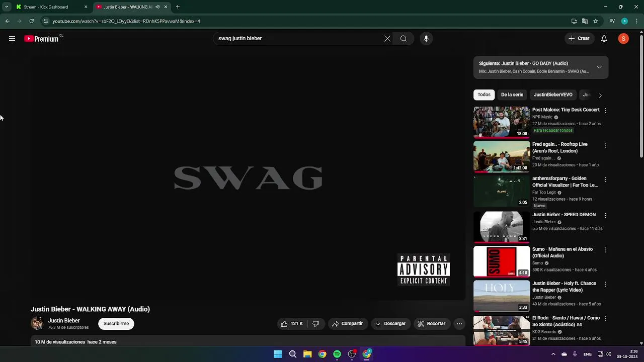Open Post Malone Tiny Desk thumbnail
This screenshot has width=644, height=362.
click(x=502, y=122)
